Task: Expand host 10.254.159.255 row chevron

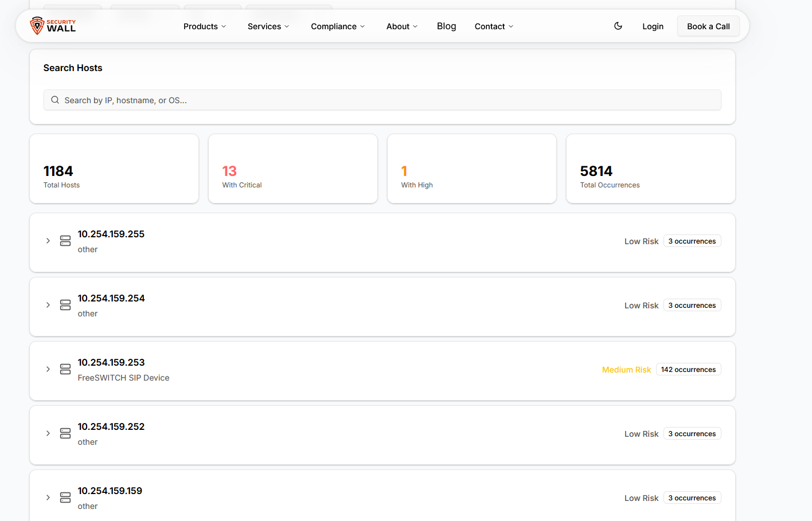Action: click(48, 241)
